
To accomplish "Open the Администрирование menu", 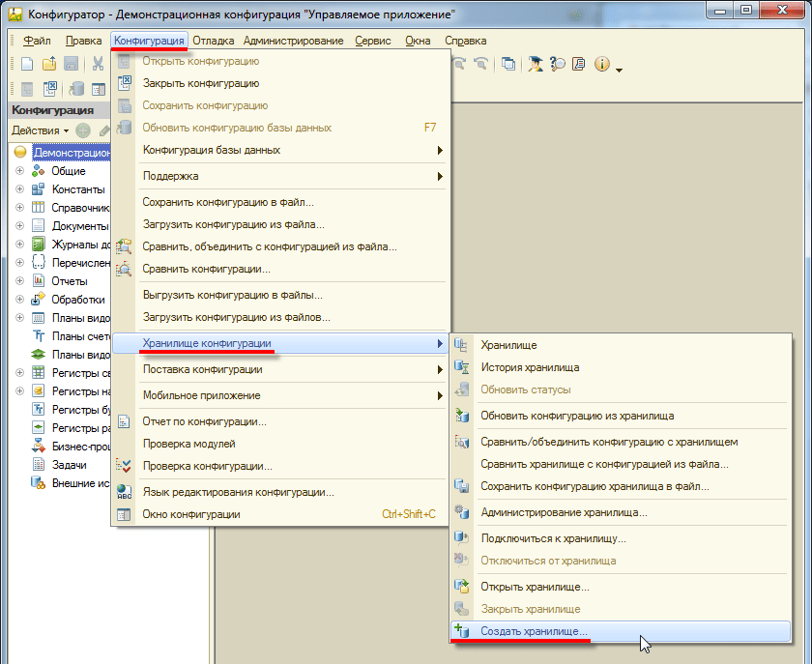I will click(294, 41).
